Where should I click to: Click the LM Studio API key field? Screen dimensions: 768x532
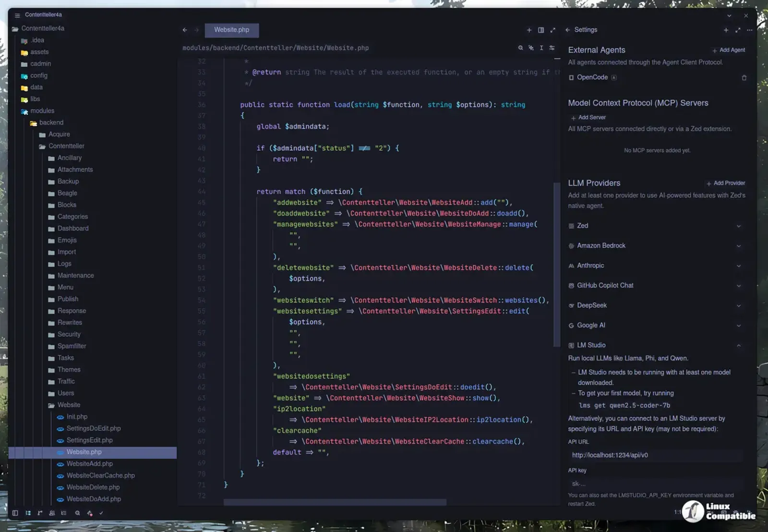pos(656,484)
